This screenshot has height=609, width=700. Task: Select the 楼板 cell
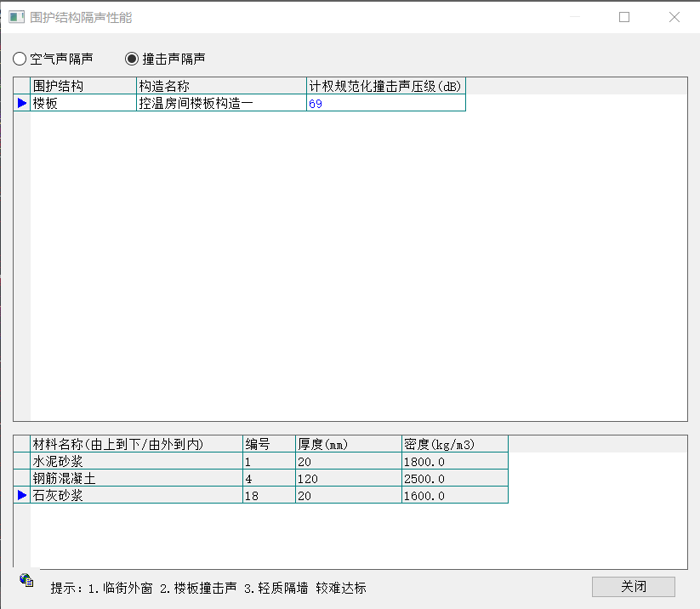(83, 103)
